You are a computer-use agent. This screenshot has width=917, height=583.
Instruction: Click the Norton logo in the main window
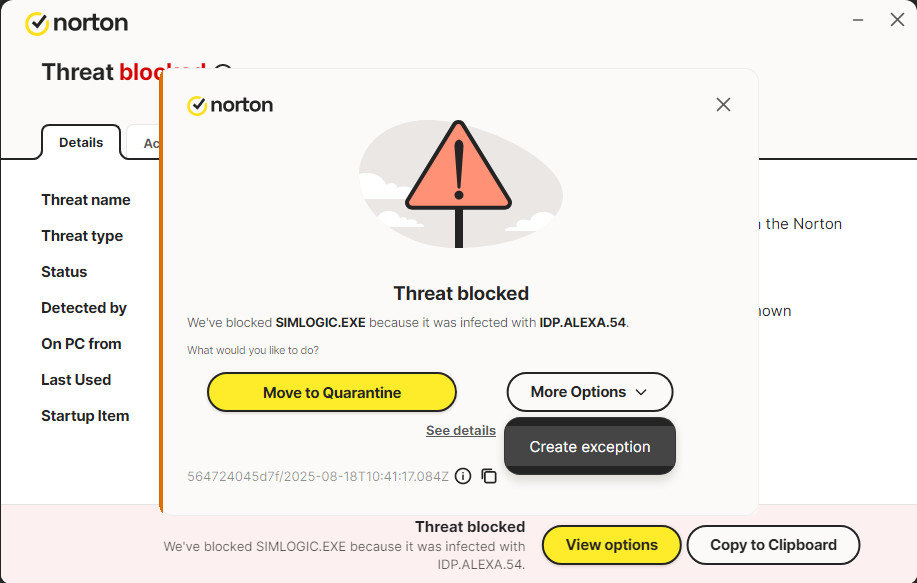pyautogui.click(x=77, y=23)
